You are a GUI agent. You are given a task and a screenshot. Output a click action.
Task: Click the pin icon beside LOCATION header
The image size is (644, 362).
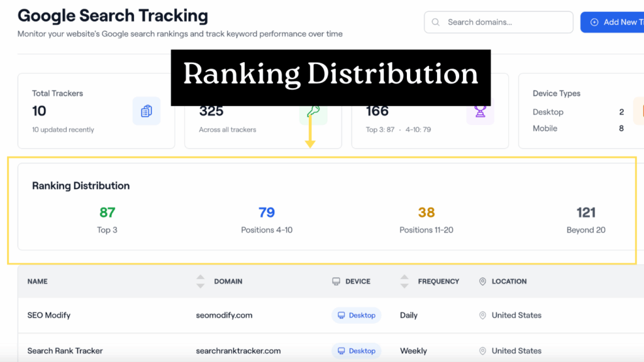tap(482, 281)
